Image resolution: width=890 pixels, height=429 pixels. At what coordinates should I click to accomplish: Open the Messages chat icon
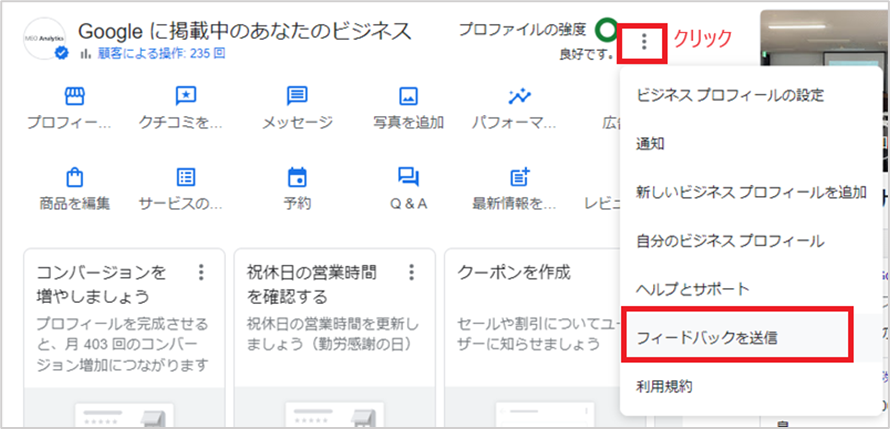coord(297,96)
